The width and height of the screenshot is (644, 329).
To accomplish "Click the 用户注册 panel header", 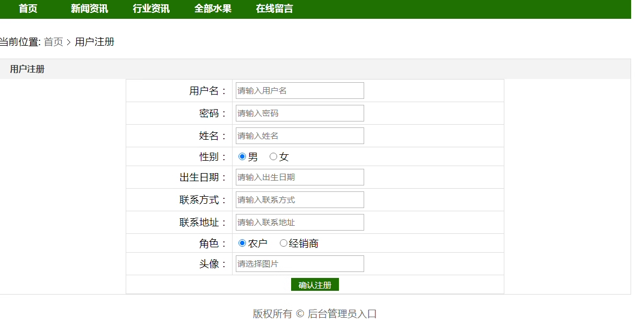I will coord(27,69).
